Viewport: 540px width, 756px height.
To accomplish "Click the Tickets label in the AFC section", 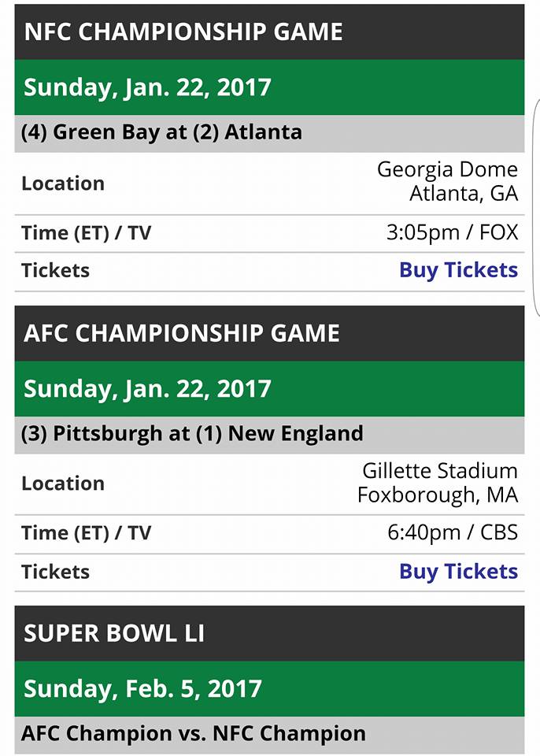I will 55,572.
